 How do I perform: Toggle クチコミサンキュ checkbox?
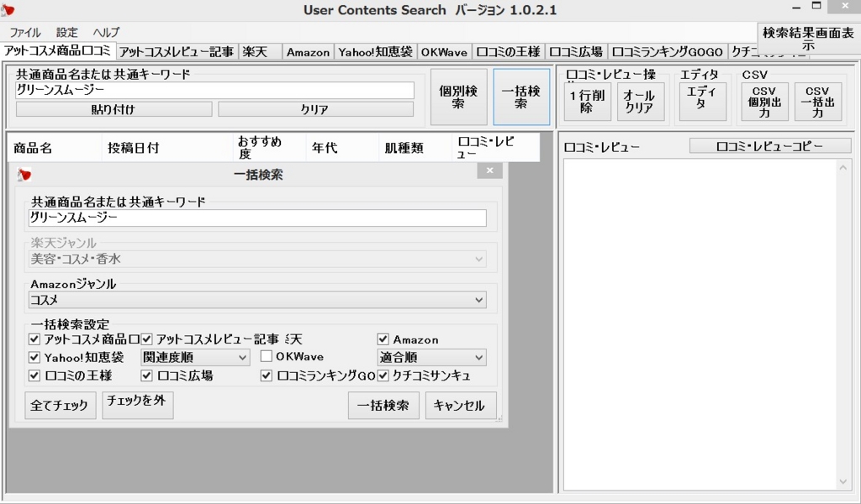[383, 375]
